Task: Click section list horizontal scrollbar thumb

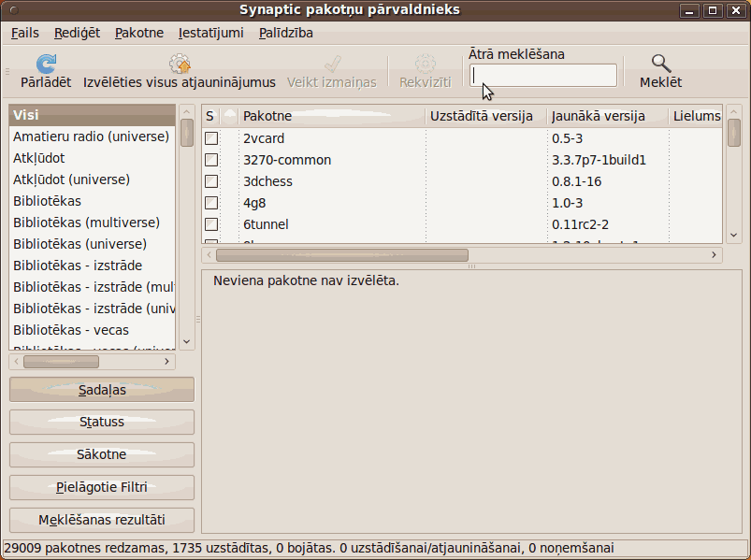Action: coord(62,362)
